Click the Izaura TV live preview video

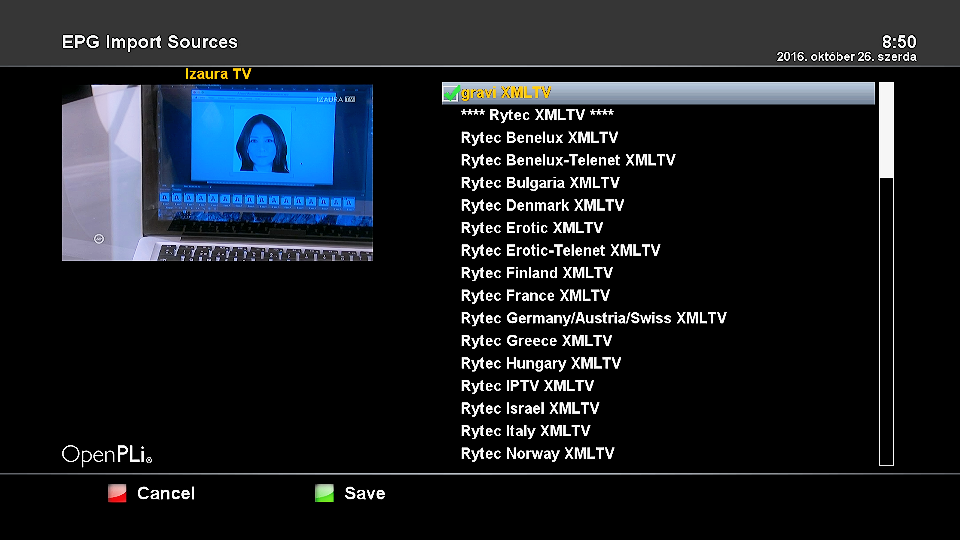pos(217,173)
